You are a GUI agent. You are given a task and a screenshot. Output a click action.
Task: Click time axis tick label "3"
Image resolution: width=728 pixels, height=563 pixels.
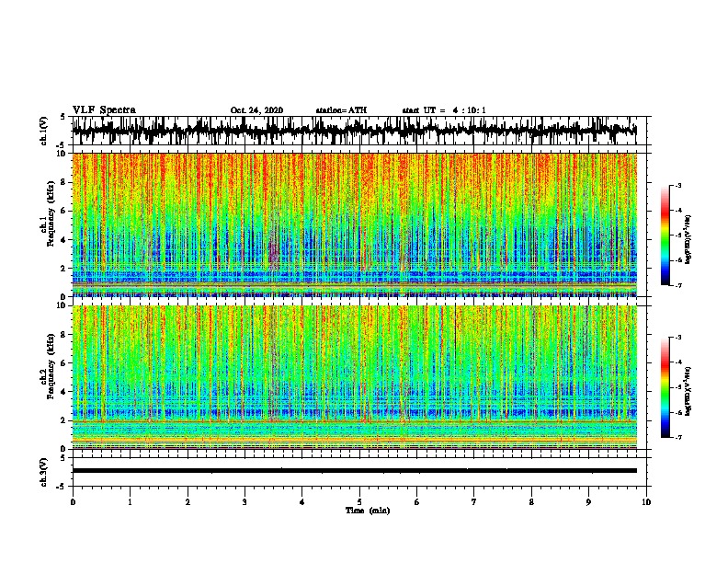(245, 502)
